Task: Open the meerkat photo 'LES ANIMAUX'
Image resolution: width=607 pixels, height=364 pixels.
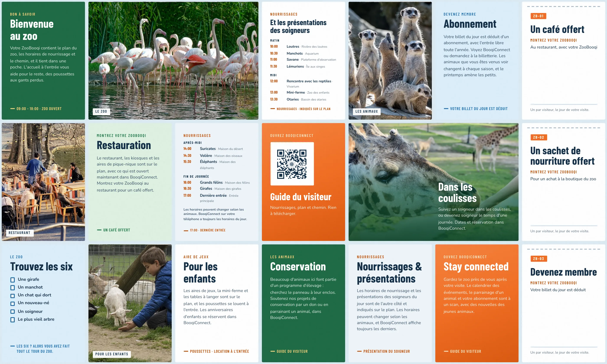Action: (390, 61)
